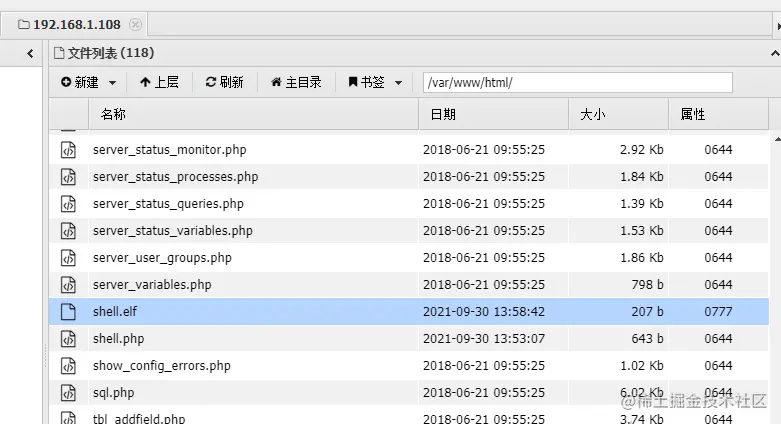
Task: Select file name server_status_queries.php
Action: [x=168, y=204]
